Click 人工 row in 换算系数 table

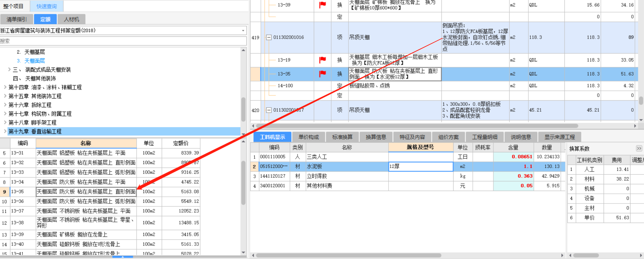tap(605, 170)
